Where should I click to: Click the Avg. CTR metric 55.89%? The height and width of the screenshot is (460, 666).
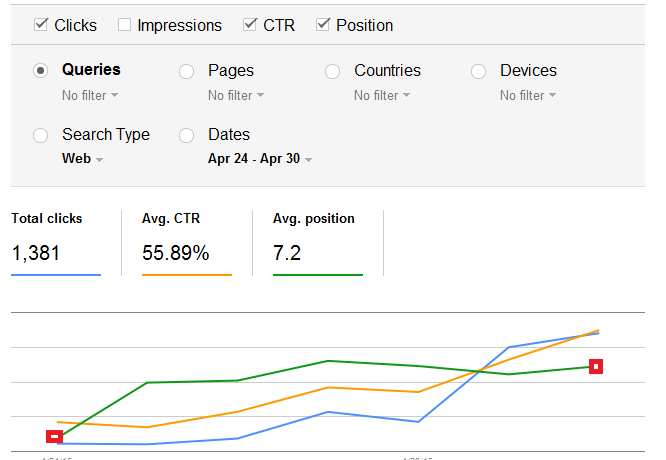(x=176, y=253)
